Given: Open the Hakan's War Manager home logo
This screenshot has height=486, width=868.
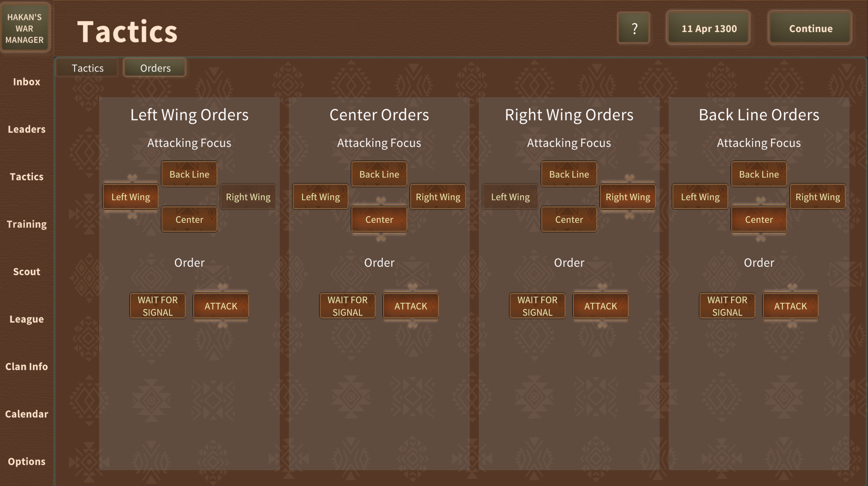Looking at the screenshot, I should (x=25, y=28).
